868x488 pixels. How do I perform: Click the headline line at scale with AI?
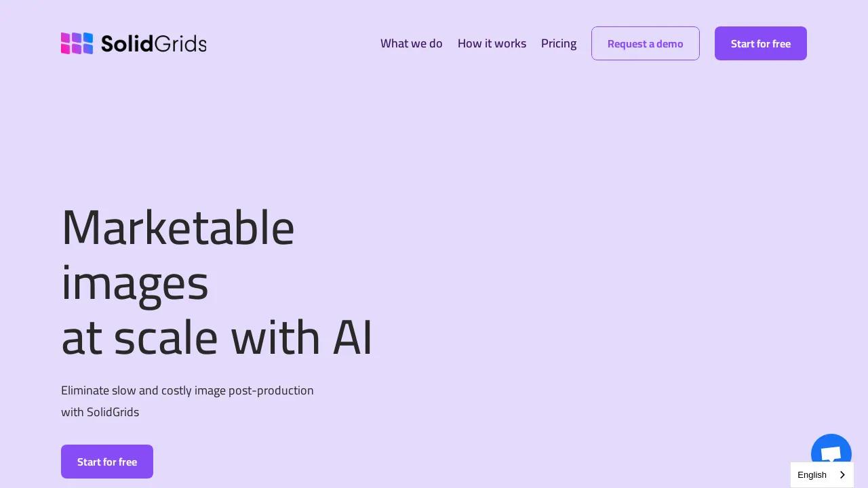click(216, 338)
